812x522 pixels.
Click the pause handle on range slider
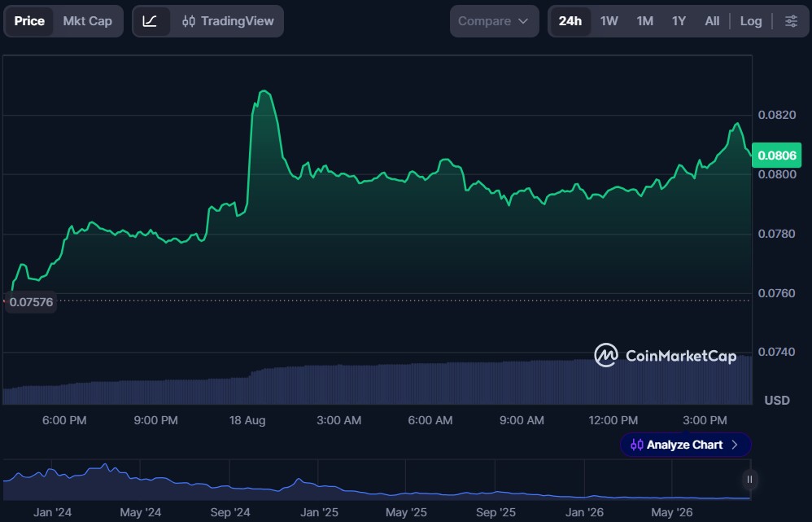coord(749,480)
